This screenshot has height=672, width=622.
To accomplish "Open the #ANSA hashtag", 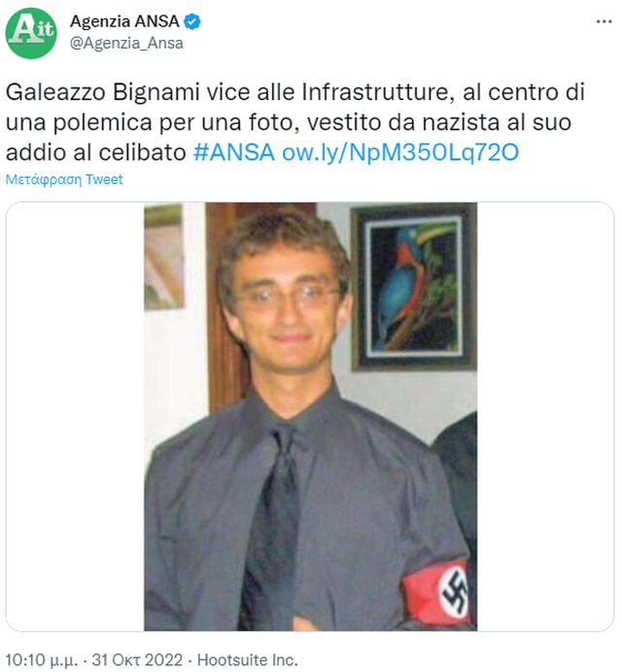I will click(234, 152).
